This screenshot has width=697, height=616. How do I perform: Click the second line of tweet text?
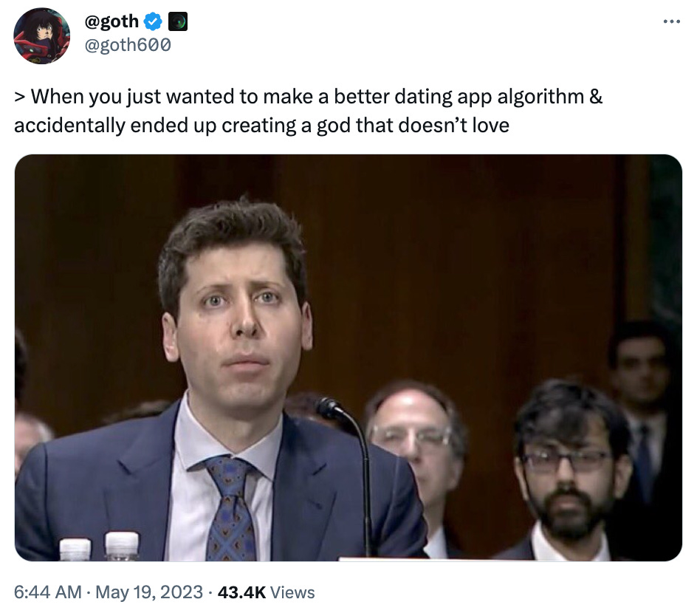pyautogui.click(x=261, y=126)
